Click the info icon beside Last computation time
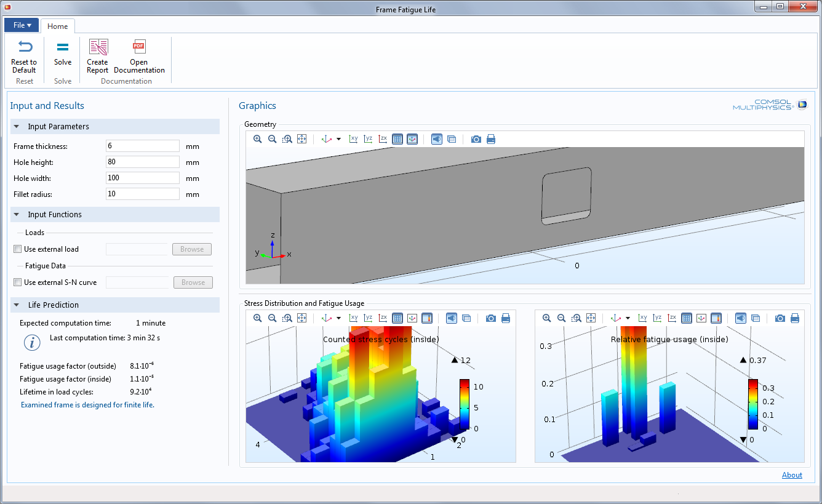Screen dimensions: 822x504 32,343
